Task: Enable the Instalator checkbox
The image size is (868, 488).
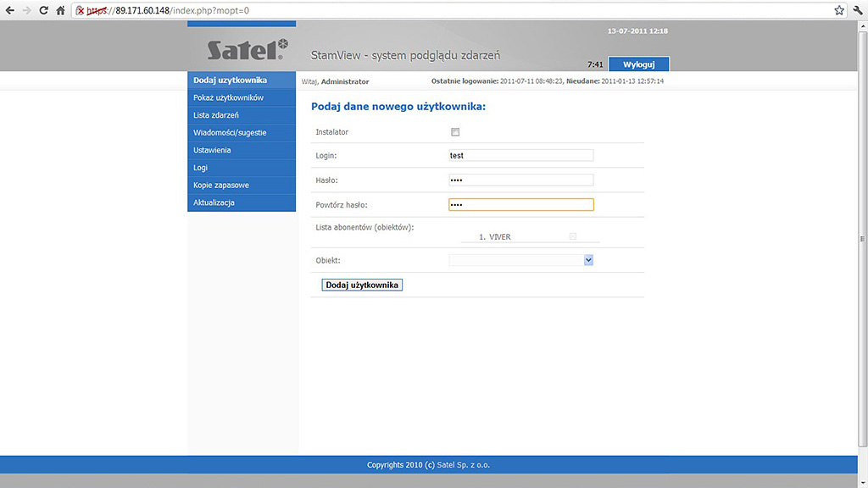Action: point(455,132)
